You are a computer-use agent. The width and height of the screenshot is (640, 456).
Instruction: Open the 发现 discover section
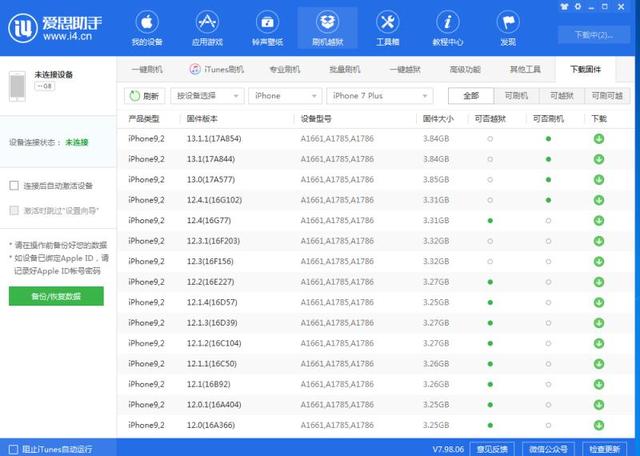point(507,28)
